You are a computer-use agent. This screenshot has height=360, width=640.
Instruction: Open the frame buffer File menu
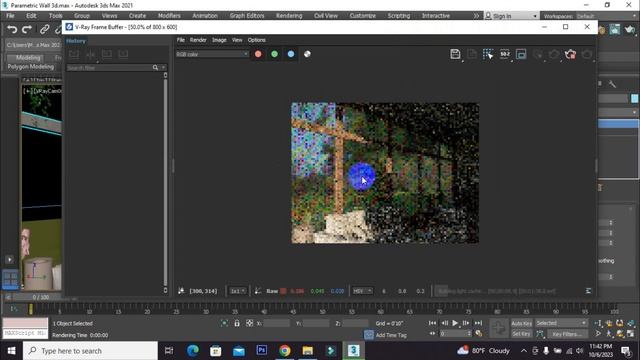[x=180, y=40]
